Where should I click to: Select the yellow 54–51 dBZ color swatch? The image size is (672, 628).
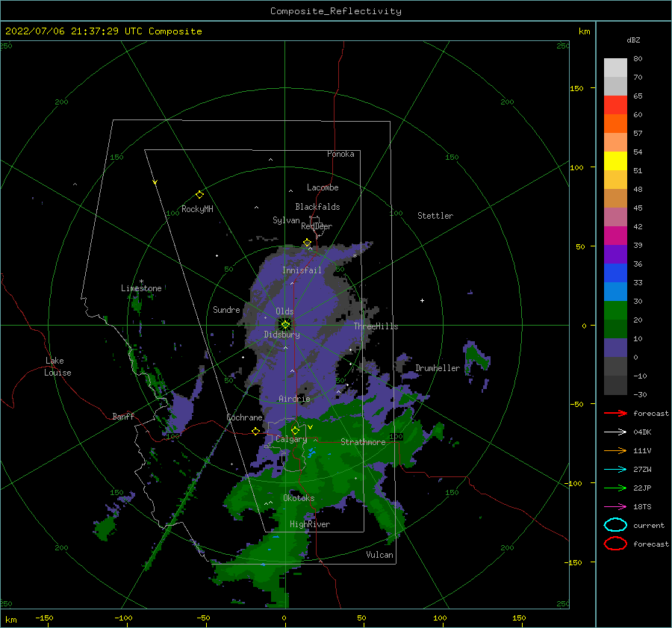click(615, 161)
